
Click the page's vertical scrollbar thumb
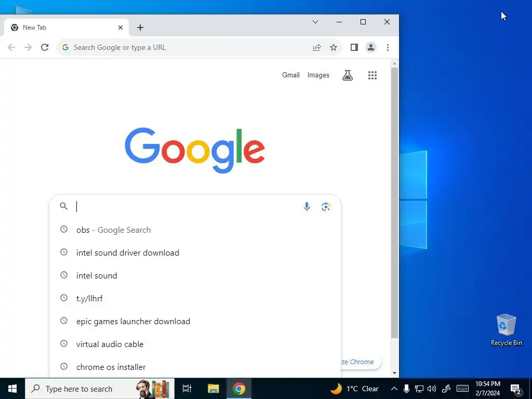pyautogui.click(x=395, y=203)
